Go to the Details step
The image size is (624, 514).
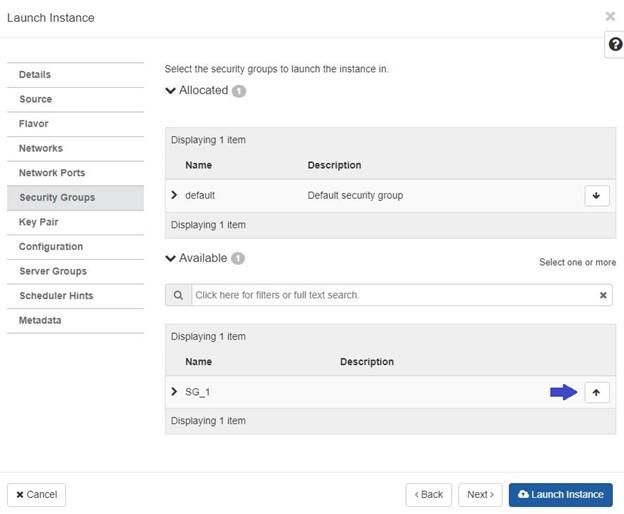(75, 75)
